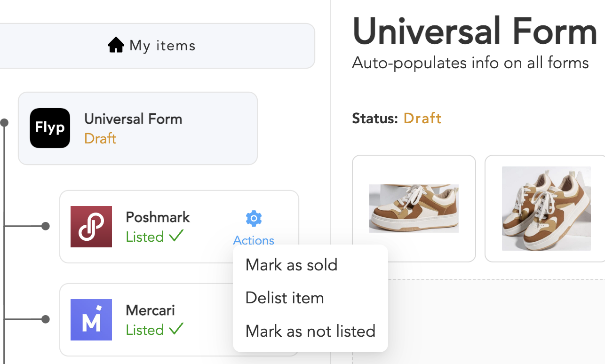The image size is (605, 364).
Task: Click the Flyp logo inside the Universal Form card
Action: [49, 128]
